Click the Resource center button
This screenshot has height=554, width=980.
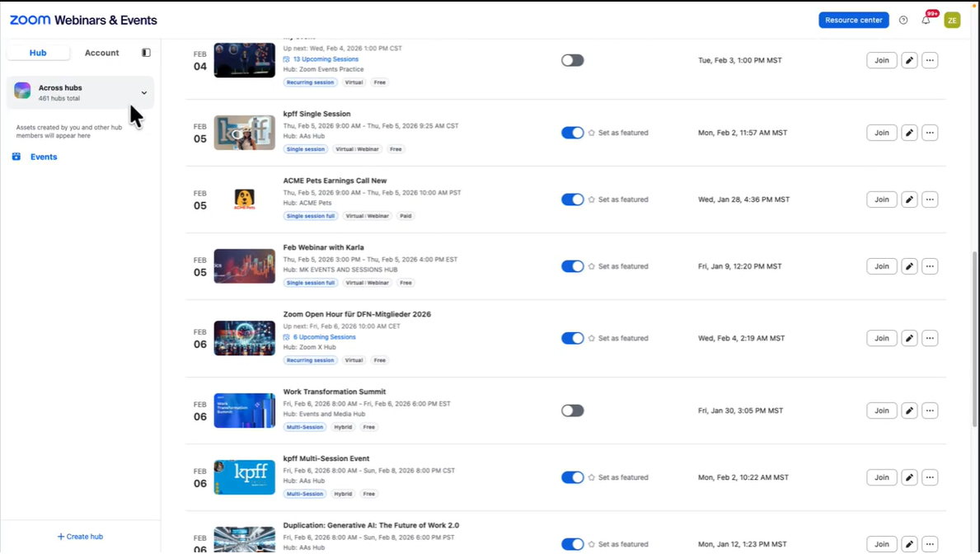(854, 20)
